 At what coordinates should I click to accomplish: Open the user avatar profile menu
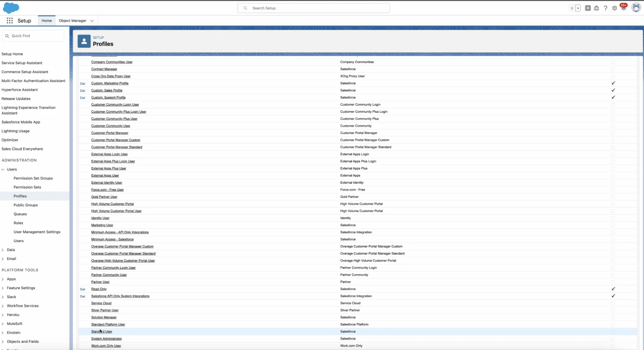pos(636,8)
